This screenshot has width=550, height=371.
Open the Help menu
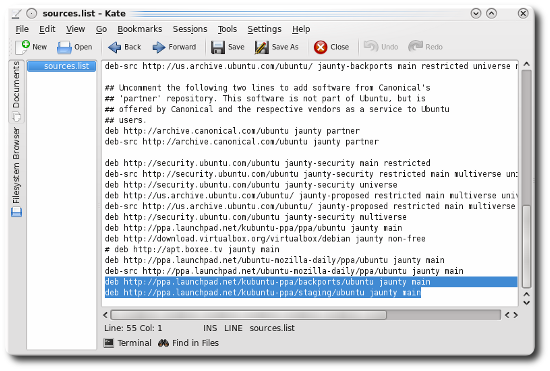coord(301,29)
